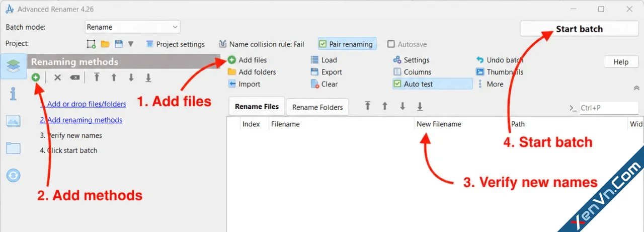Toggle the Auto test option
This screenshot has width=644, height=232.
tap(432, 84)
